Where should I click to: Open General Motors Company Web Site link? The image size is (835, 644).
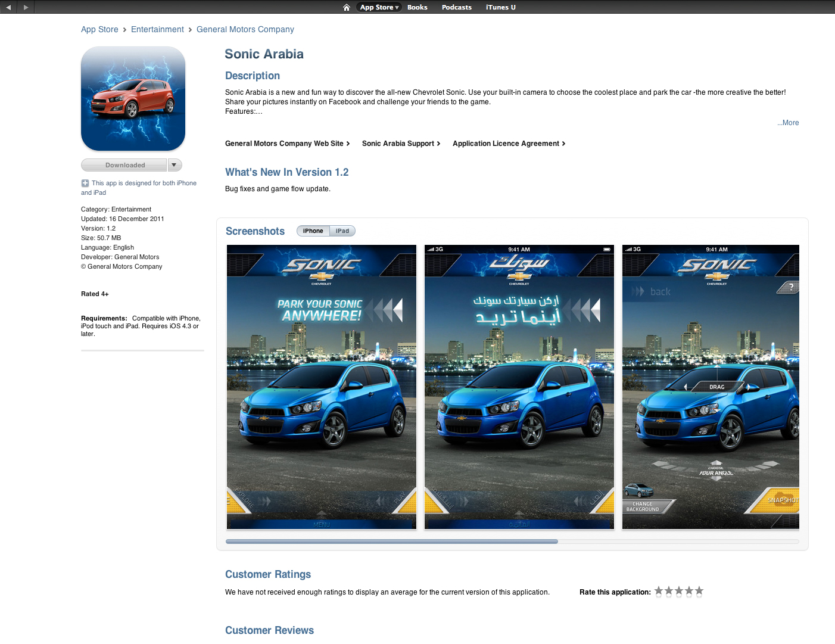[x=287, y=144]
